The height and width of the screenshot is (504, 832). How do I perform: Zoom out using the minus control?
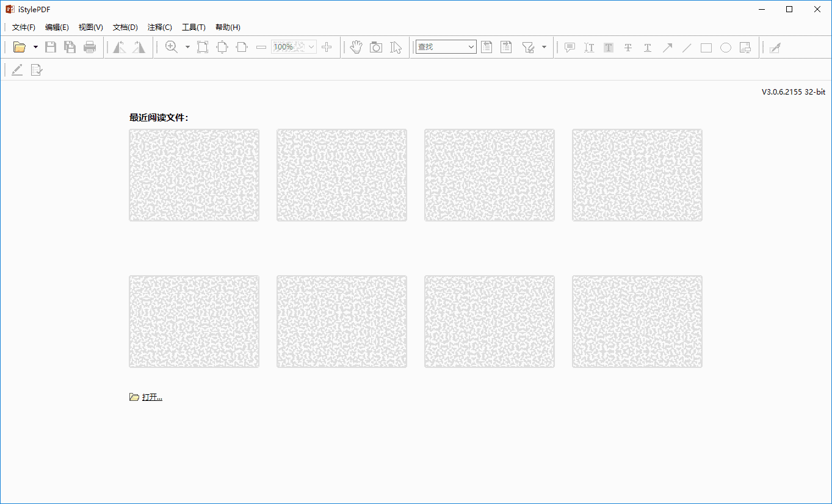(261, 46)
